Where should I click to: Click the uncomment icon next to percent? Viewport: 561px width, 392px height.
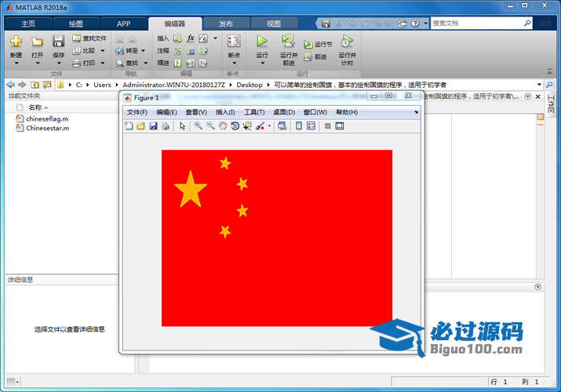point(191,51)
